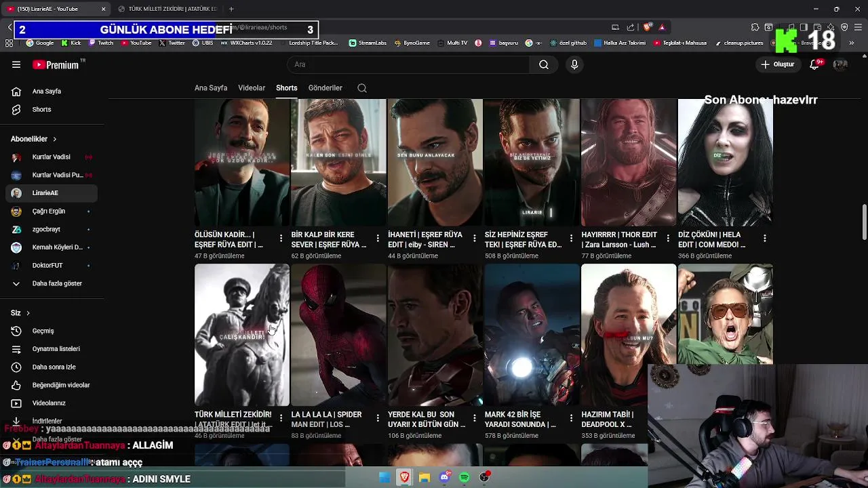Open Daha sonra izle watch later

point(52,367)
